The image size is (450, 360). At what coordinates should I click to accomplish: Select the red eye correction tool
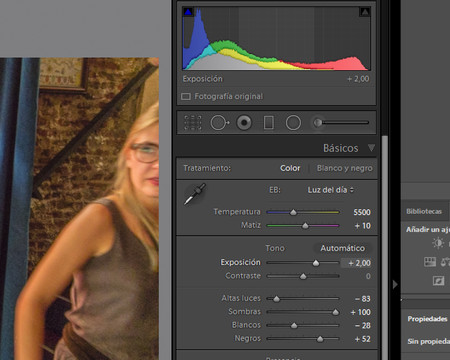(244, 123)
